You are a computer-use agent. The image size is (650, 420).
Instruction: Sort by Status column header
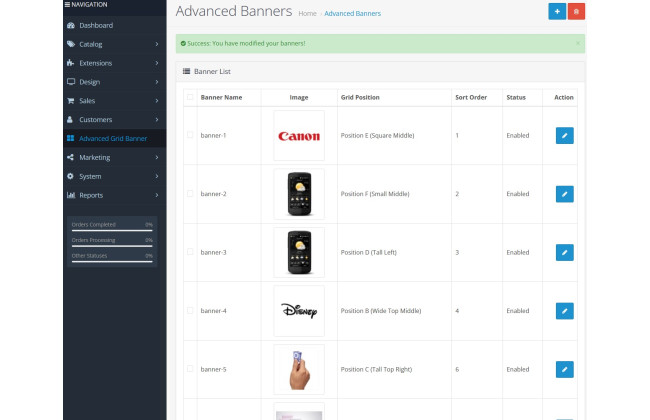click(516, 97)
